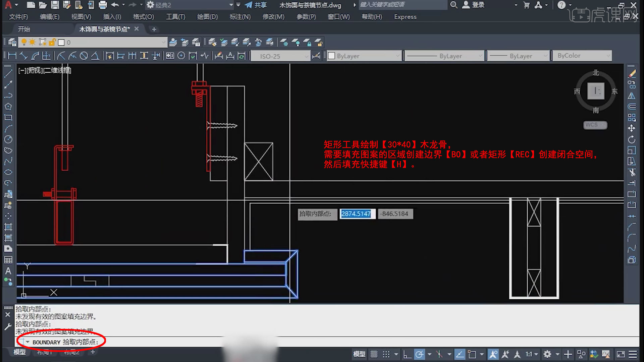This screenshot has width=644, height=362.
Task: Click the Print icon in quick access
Action: pyautogui.click(x=103, y=5)
